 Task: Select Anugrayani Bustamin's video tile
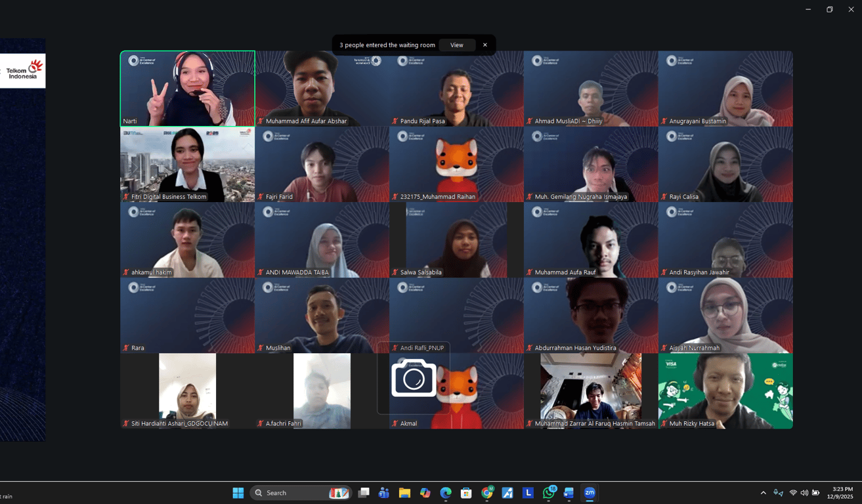725,89
